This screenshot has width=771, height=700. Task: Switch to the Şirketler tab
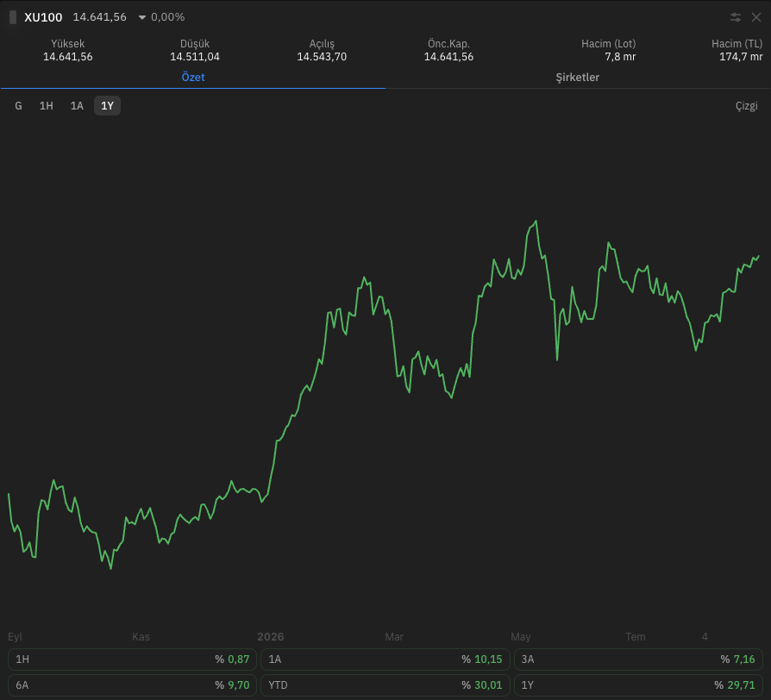pos(577,78)
